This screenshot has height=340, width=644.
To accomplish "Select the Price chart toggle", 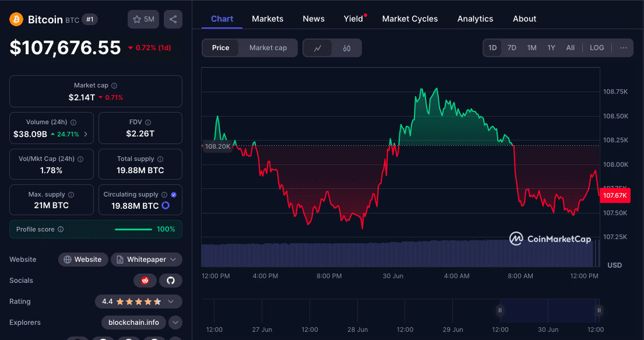I will 220,48.
